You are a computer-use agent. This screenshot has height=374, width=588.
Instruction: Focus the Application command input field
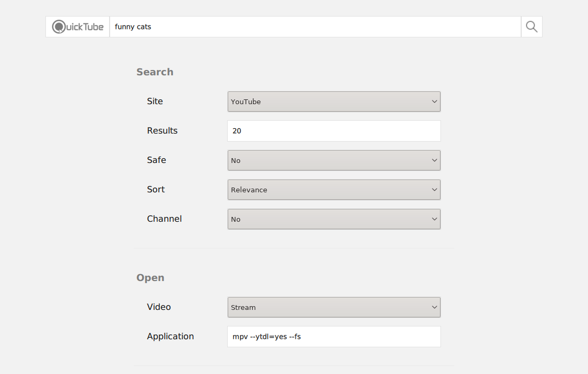334,337
